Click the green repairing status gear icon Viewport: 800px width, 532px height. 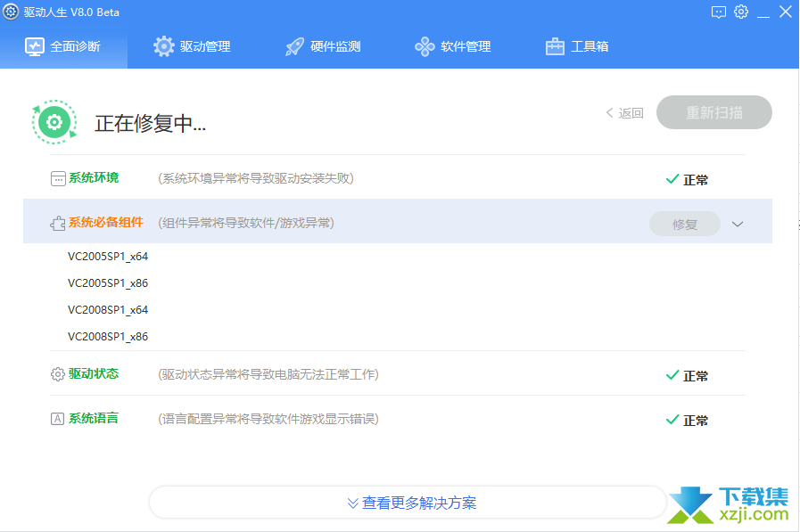[54, 122]
